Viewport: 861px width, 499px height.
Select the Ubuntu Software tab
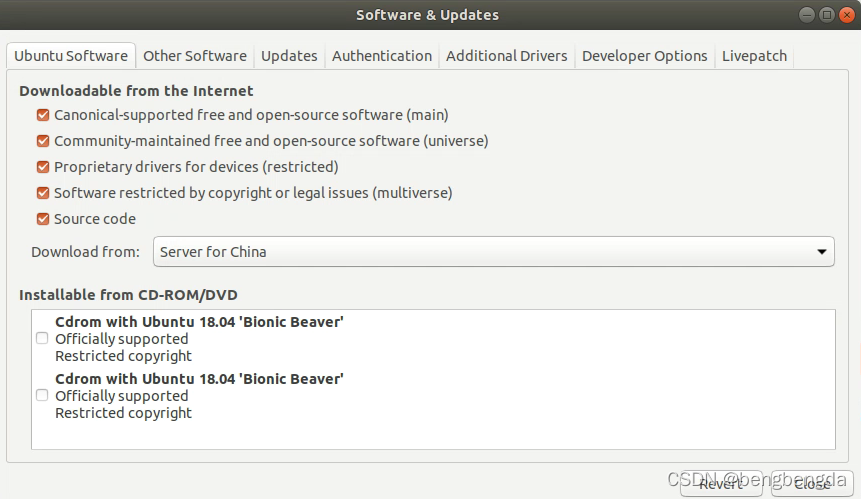click(x=71, y=56)
